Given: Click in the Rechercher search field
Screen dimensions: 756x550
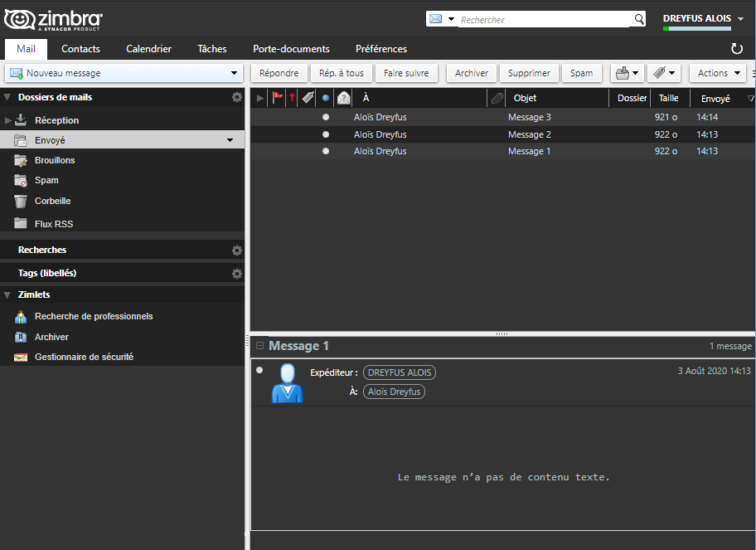Looking at the screenshot, I should click(545, 20).
